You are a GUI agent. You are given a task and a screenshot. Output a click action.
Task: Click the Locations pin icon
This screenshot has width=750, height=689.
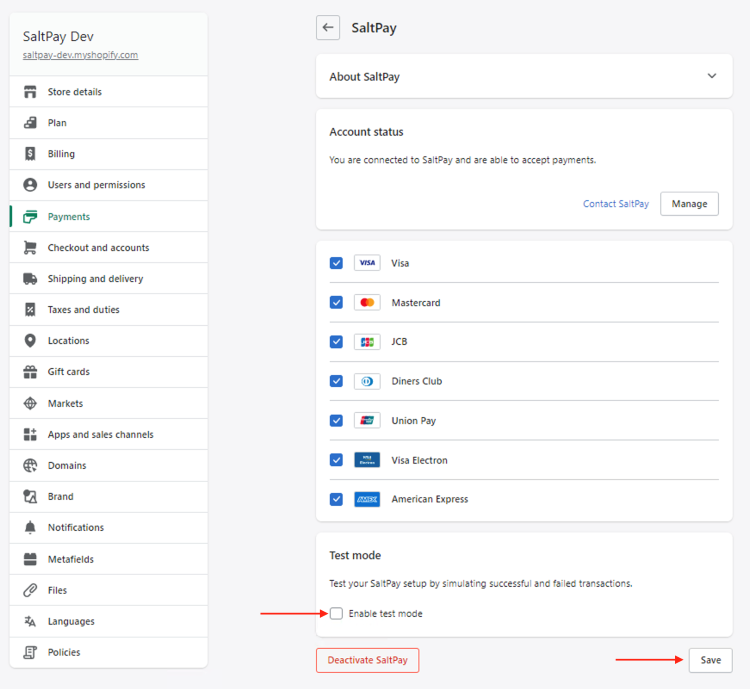point(30,341)
